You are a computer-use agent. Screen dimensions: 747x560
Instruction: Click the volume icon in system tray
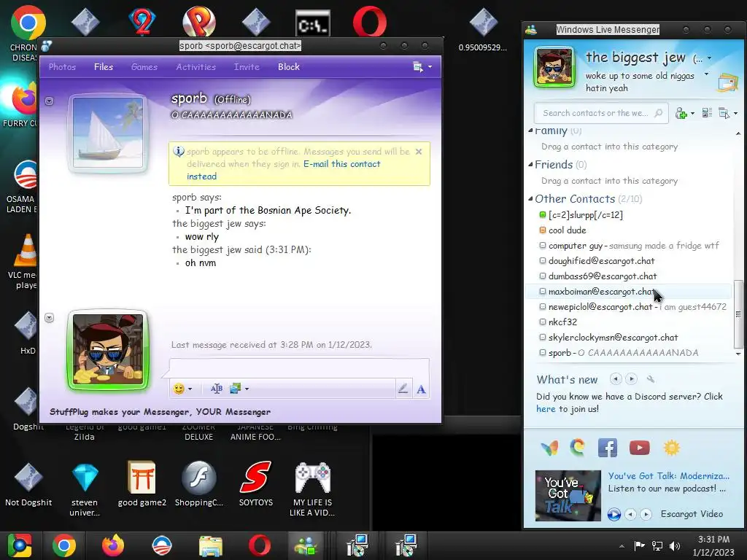click(x=675, y=545)
